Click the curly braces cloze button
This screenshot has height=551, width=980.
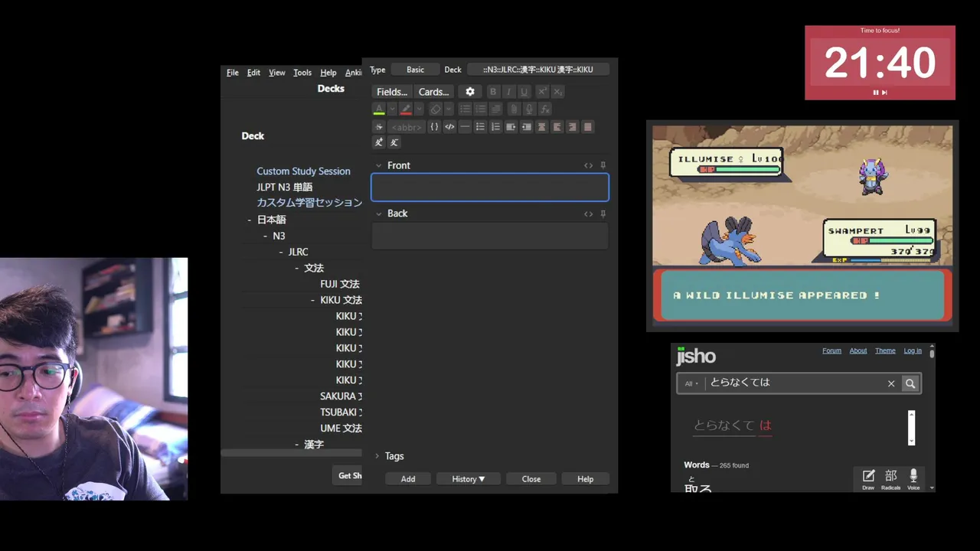434,127
